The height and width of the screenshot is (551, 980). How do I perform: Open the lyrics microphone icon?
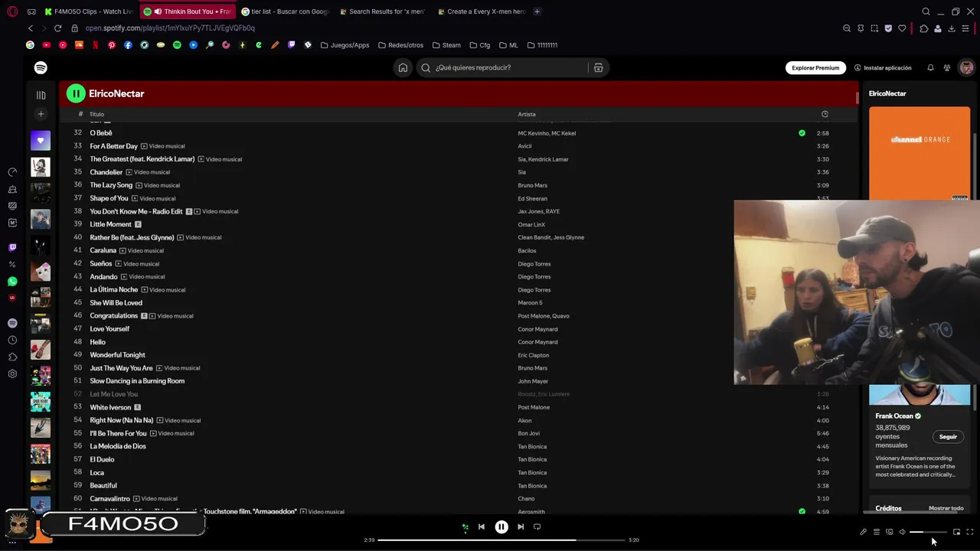(x=863, y=532)
